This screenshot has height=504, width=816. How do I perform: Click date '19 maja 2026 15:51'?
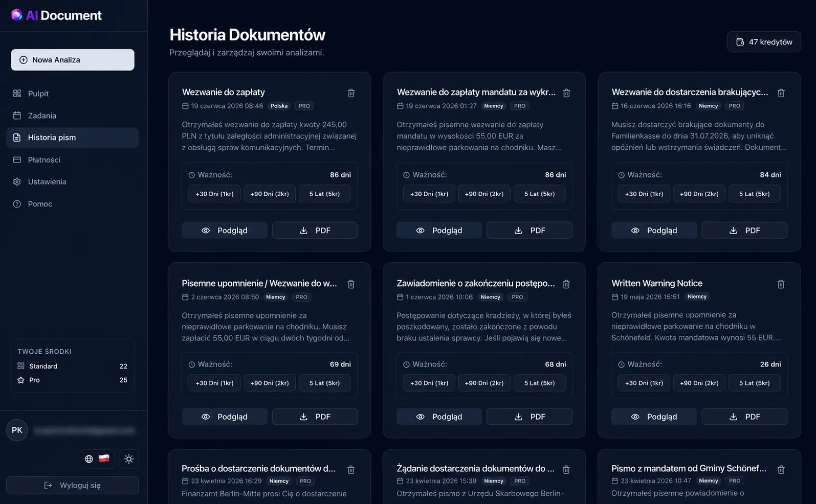point(650,296)
